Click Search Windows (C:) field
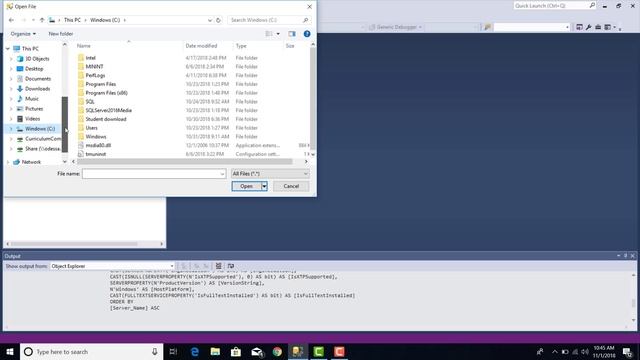The height and width of the screenshot is (360, 640). (x=264, y=20)
